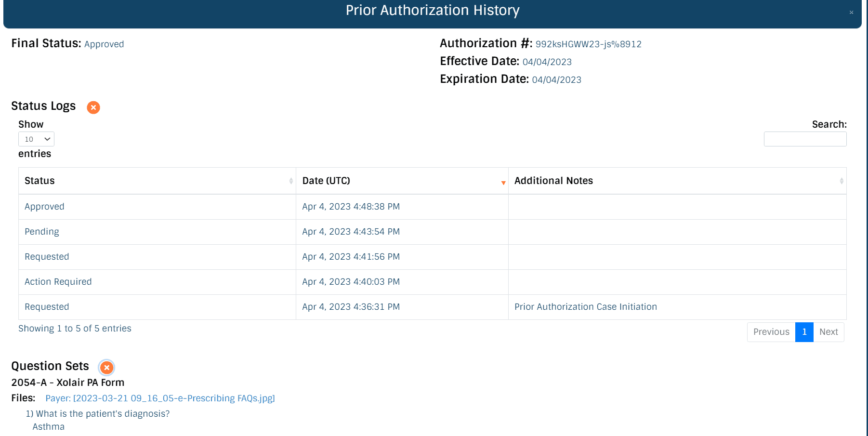
Task: Select the Pending status row
Action: pyautogui.click(x=42, y=232)
